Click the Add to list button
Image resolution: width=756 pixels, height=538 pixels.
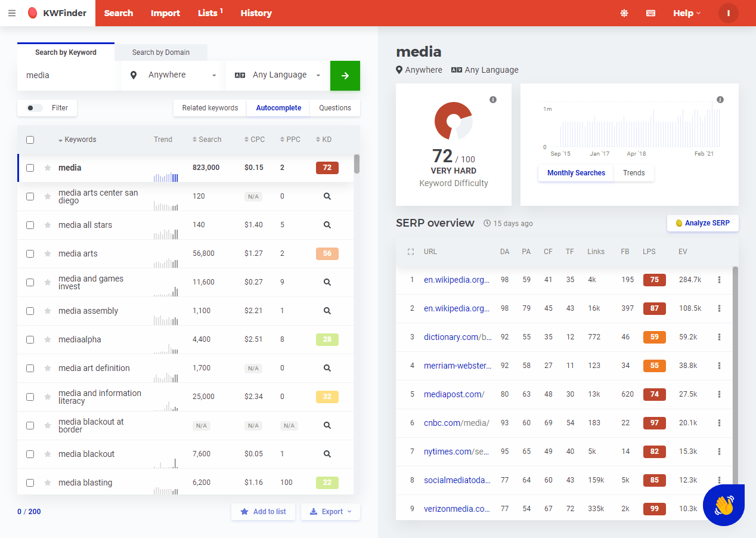point(263,512)
